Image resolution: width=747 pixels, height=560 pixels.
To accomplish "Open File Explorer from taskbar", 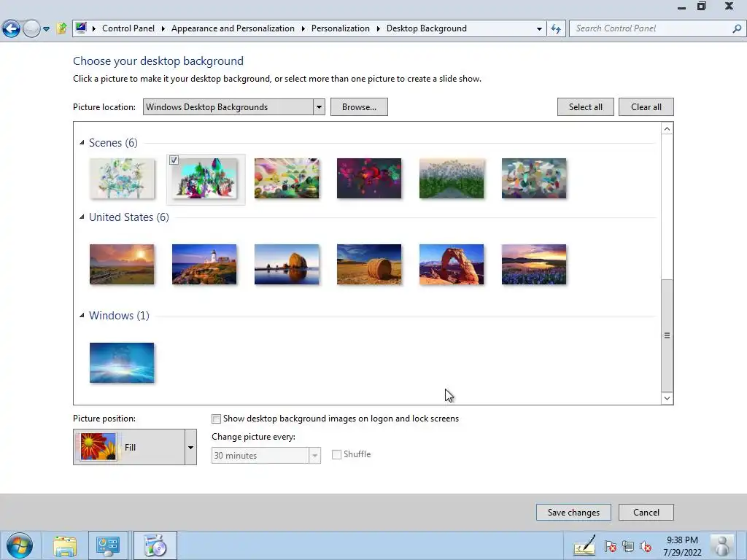I will tap(65, 545).
